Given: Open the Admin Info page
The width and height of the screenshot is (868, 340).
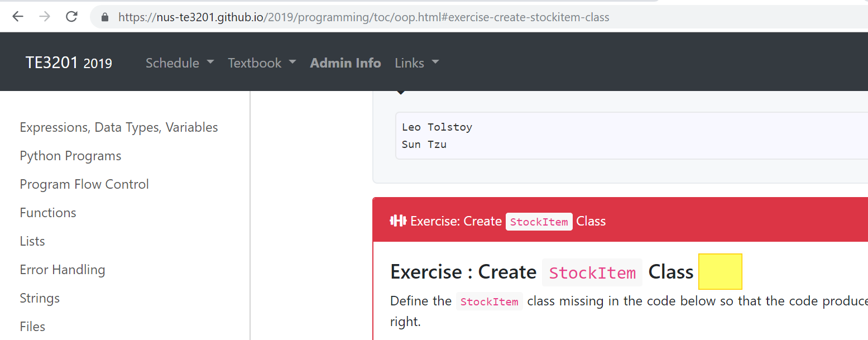Looking at the screenshot, I should pos(346,63).
